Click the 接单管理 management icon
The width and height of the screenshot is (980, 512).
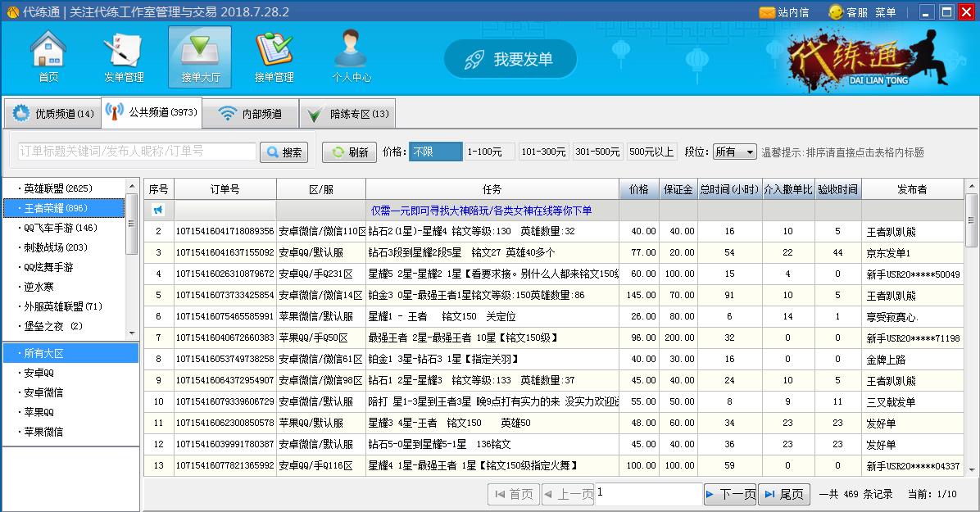click(x=275, y=57)
